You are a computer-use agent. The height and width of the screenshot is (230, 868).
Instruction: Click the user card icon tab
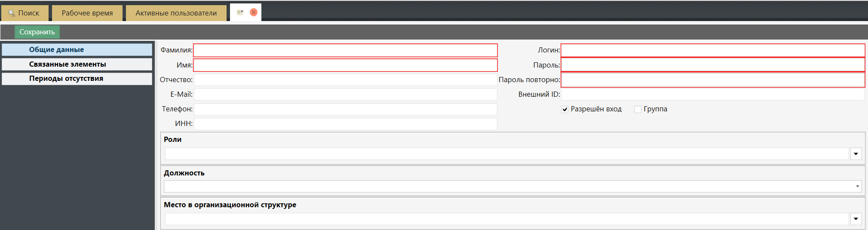coord(240,12)
